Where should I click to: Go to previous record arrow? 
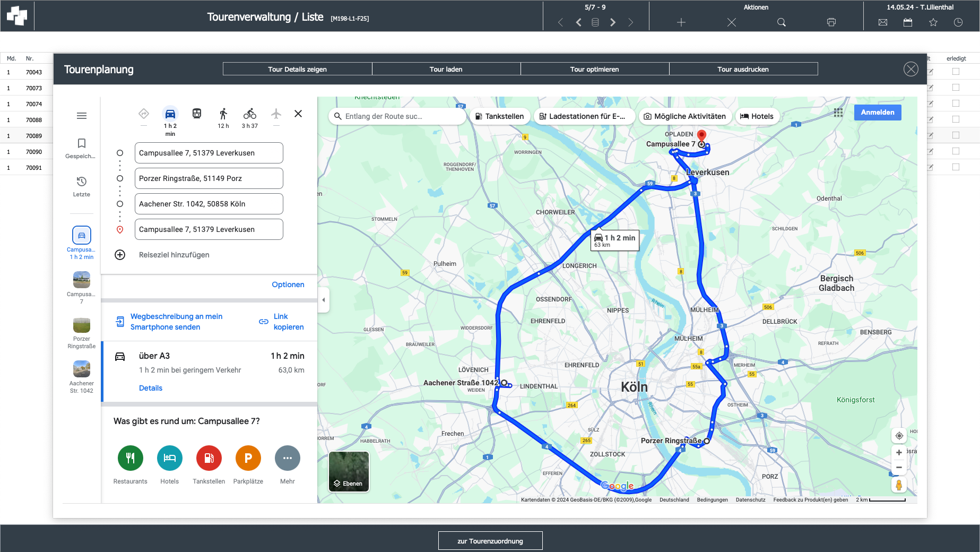[578, 22]
